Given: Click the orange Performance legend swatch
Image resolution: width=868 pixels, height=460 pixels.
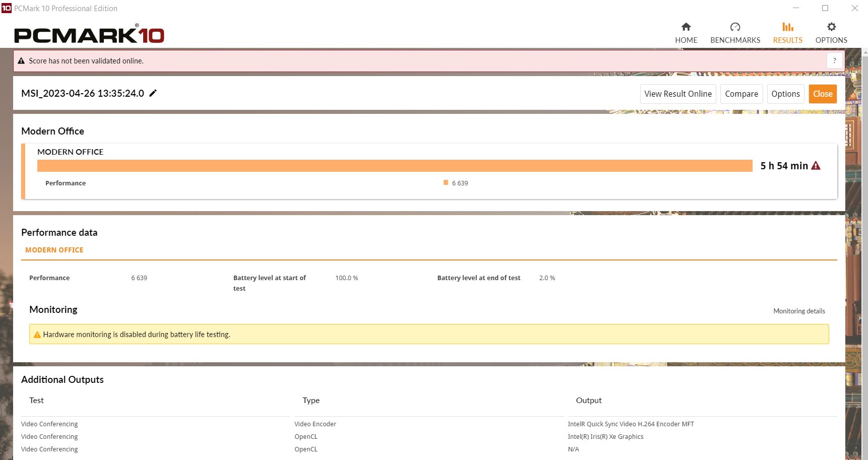Looking at the screenshot, I should tap(446, 182).
